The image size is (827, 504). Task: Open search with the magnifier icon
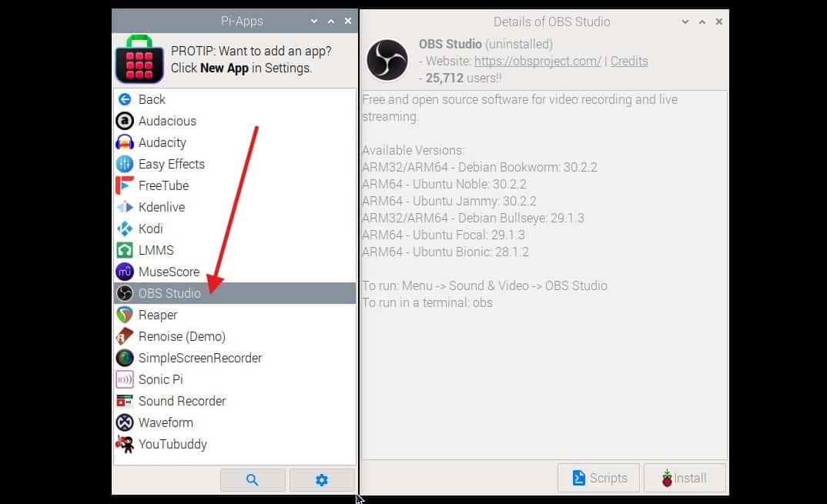tap(253, 479)
